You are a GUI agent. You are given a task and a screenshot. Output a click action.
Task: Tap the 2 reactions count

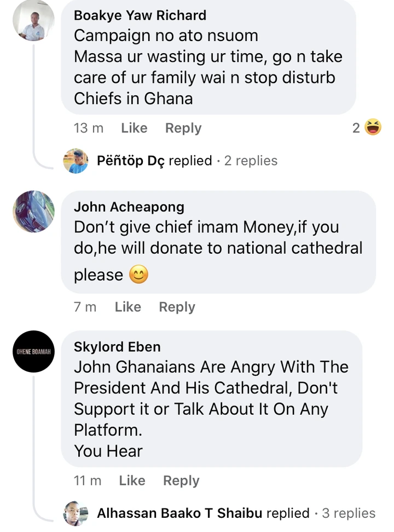pos(356,128)
